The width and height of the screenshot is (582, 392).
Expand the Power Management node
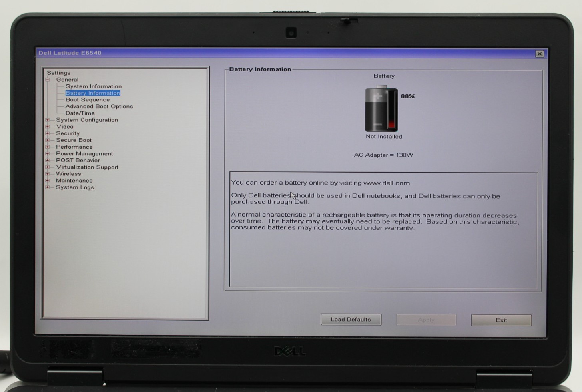pos(48,153)
